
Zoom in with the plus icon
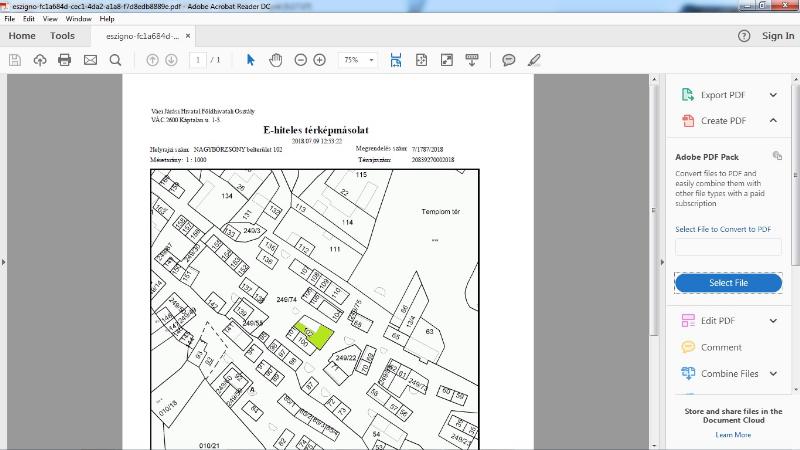(x=320, y=60)
